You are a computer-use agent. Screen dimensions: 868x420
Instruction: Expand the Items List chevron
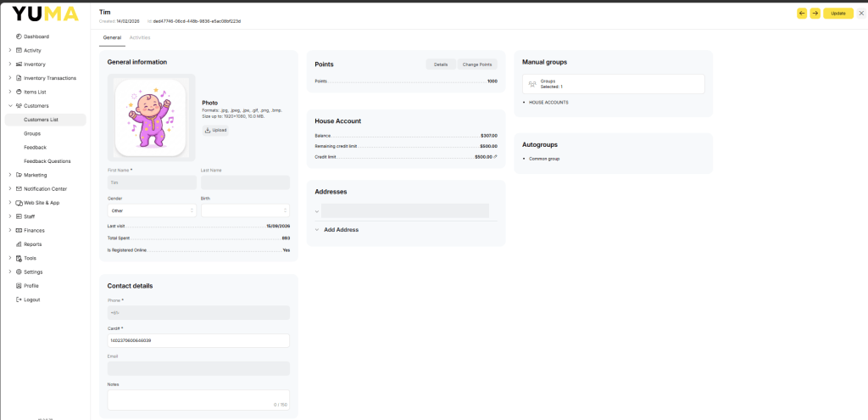10,92
